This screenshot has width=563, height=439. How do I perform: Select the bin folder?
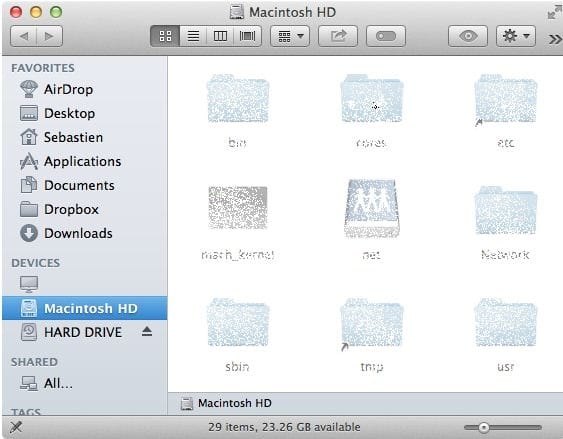pos(237,99)
